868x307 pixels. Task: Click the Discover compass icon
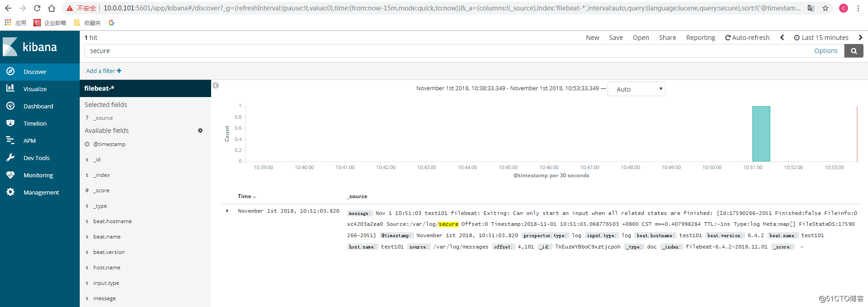pos(10,72)
